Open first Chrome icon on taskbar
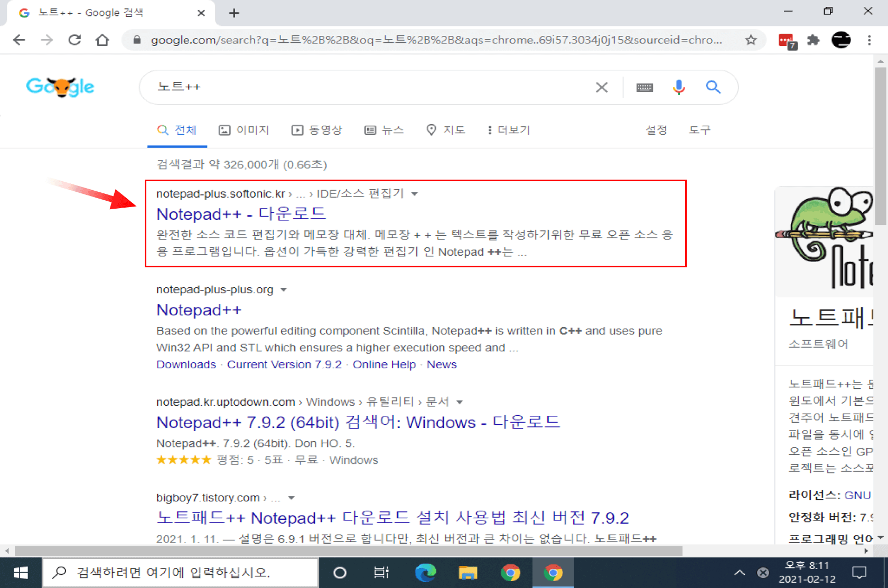 (x=510, y=573)
